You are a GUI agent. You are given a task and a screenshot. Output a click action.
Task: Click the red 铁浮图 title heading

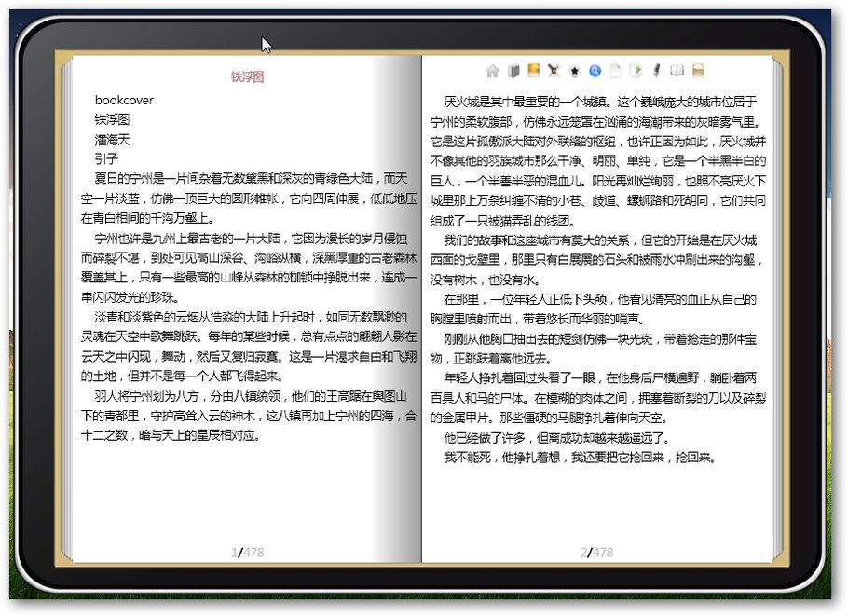[x=247, y=76]
